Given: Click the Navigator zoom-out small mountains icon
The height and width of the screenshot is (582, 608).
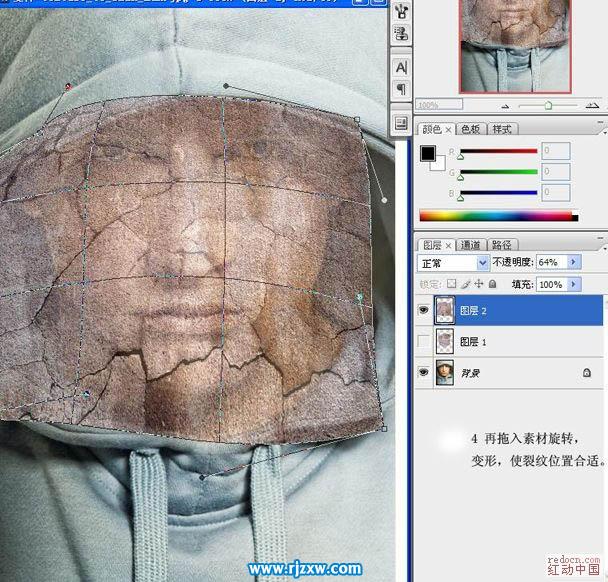Looking at the screenshot, I should (x=505, y=105).
